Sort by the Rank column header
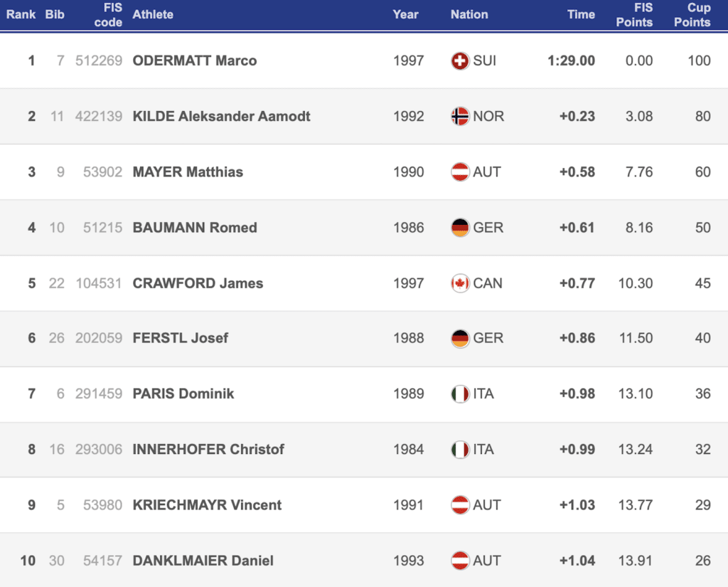728x587 pixels. click(21, 14)
